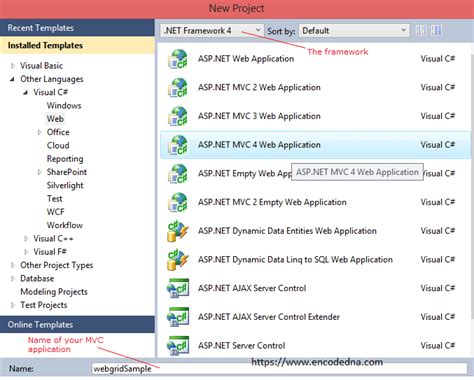Select ASP.NET MVC 4 Web Application template name
This screenshot has width=474, height=380.
pyautogui.click(x=259, y=145)
